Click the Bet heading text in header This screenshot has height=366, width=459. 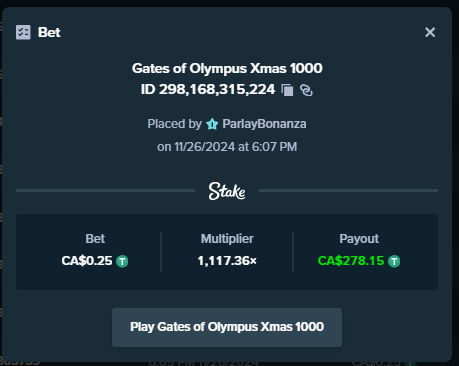[49, 32]
